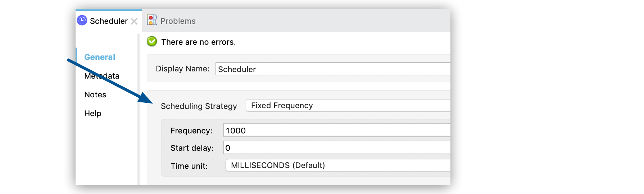Click the Start delay input field
The width and height of the screenshot is (644, 194).
pyautogui.click(x=336, y=147)
